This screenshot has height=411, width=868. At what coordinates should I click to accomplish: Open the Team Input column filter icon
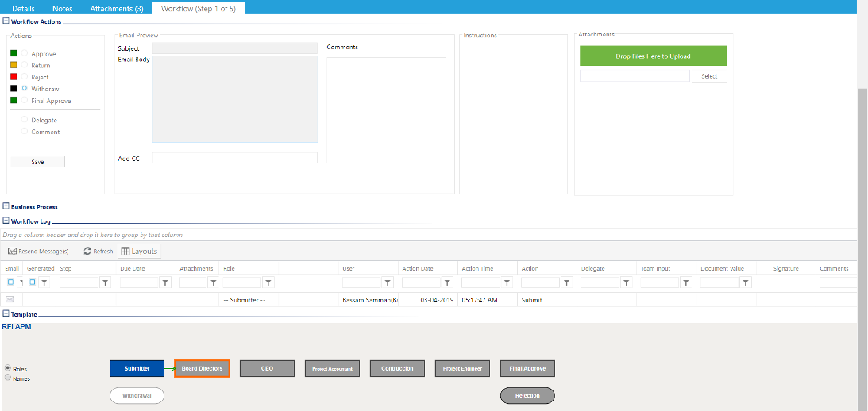[x=686, y=282]
